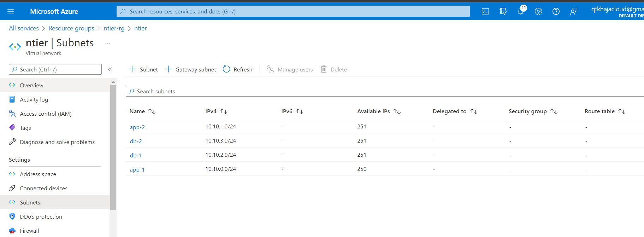Click the Access control people icon
This screenshot has width=644, height=237.
pos(12,114)
